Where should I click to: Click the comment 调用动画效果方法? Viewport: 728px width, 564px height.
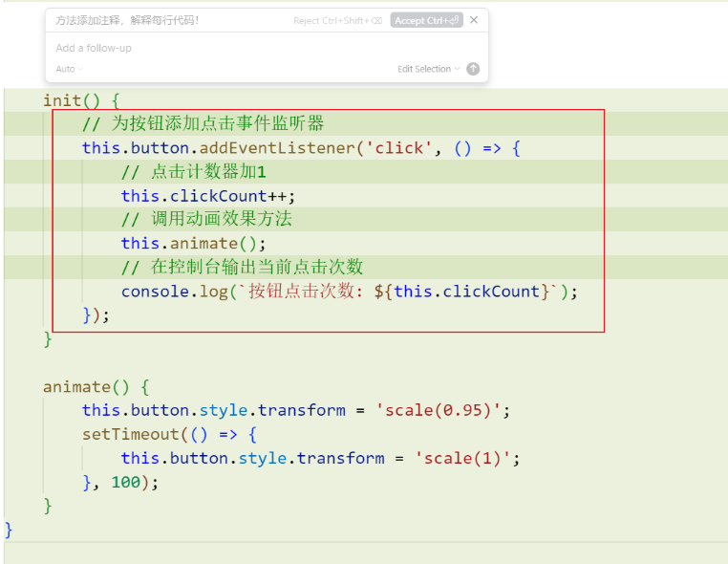(206, 219)
